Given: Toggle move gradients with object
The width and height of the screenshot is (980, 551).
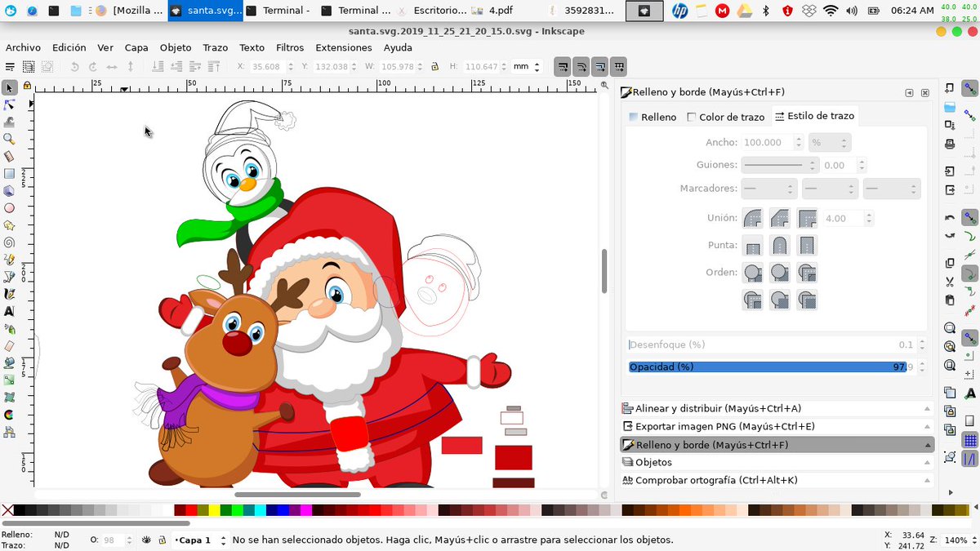Looking at the screenshot, I should click(x=600, y=66).
